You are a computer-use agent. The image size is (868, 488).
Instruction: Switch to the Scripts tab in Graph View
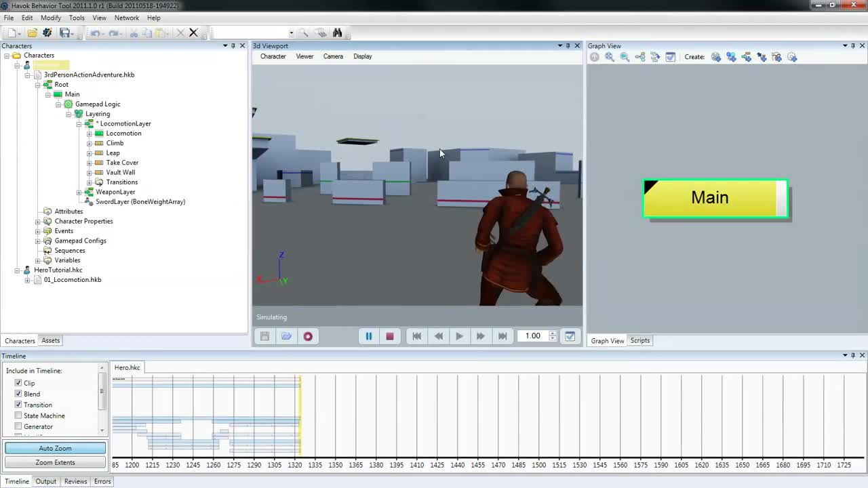639,340
